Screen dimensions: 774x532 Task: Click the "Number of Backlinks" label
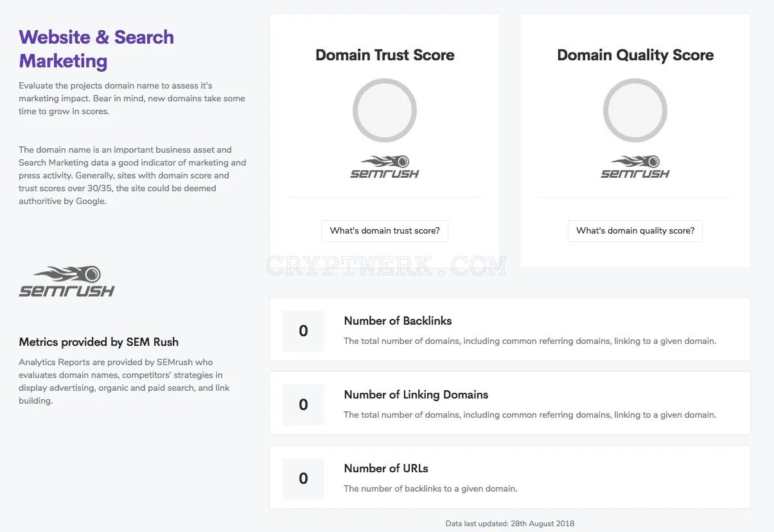[x=398, y=321]
